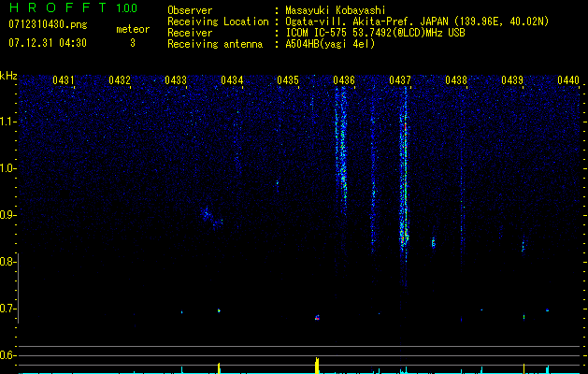The image size is (588, 374).
Task: Click the Receiving Location field label
Action: (218, 22)
